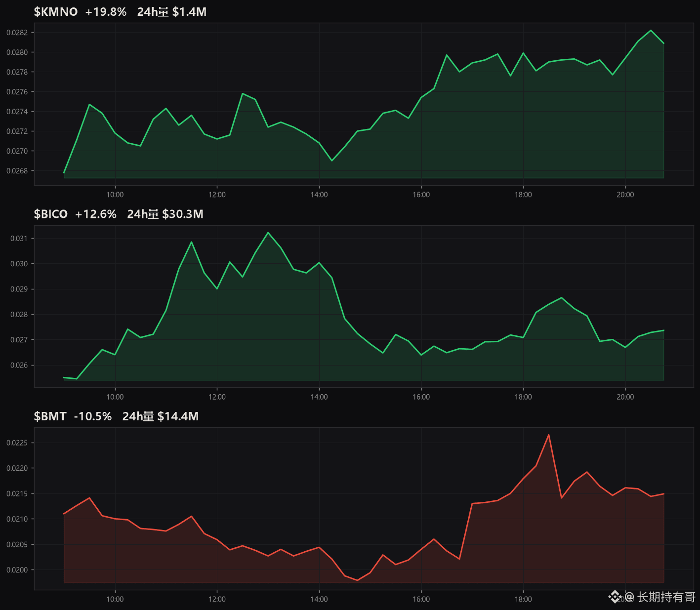Click 10:00 on the BICO time axis

click(115, 397)
